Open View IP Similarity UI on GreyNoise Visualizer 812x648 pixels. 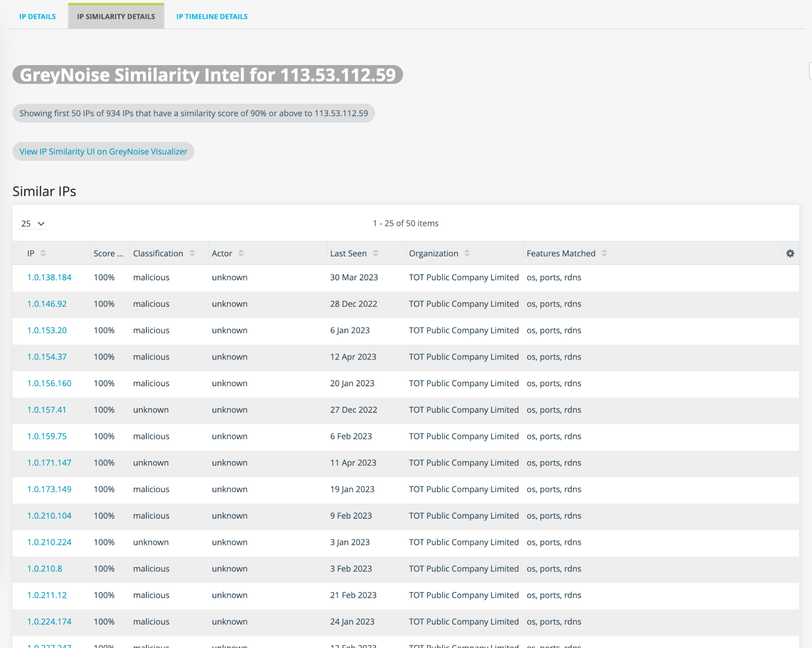pos(103,151)
